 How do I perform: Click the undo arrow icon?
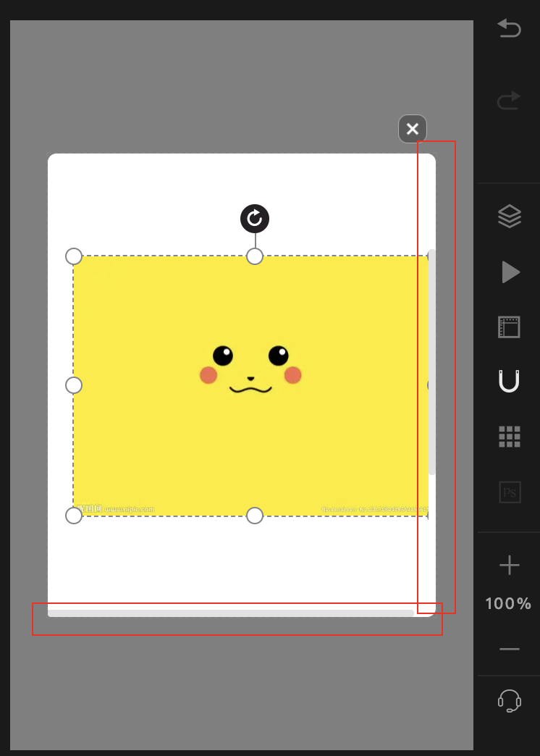(509, 28)
